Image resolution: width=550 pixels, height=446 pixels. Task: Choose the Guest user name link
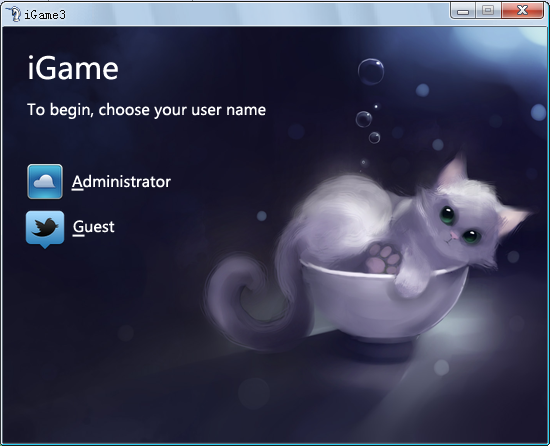click(94, 227)
